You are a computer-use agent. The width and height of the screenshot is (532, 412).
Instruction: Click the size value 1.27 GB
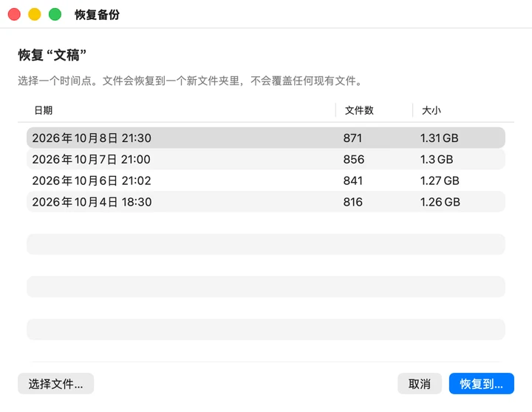440,180
